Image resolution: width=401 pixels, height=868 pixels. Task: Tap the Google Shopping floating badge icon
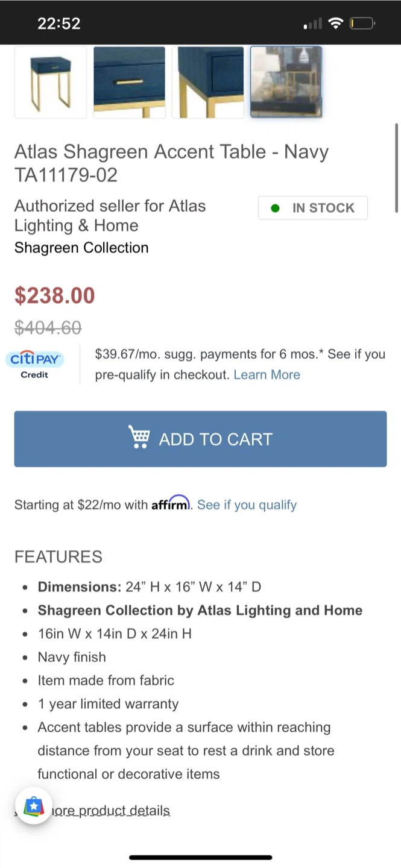[x=34, y=807]
